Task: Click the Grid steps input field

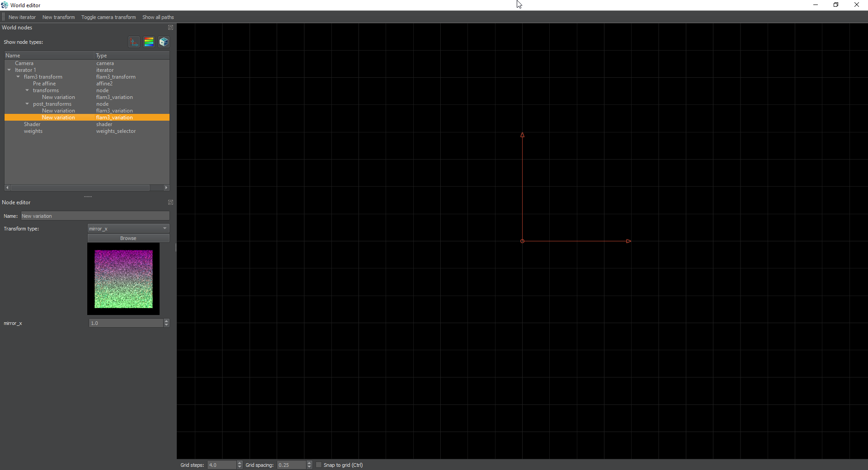Action: [222, 465]
